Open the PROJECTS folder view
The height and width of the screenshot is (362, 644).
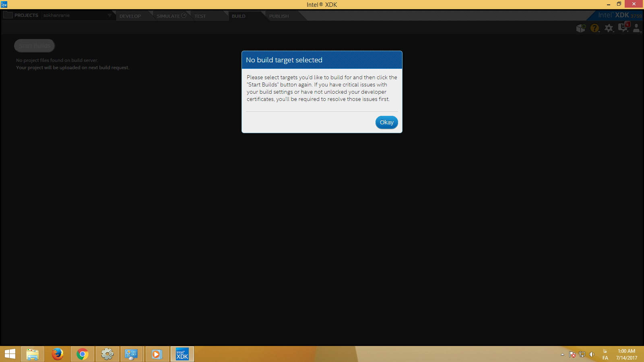(21, 15)
